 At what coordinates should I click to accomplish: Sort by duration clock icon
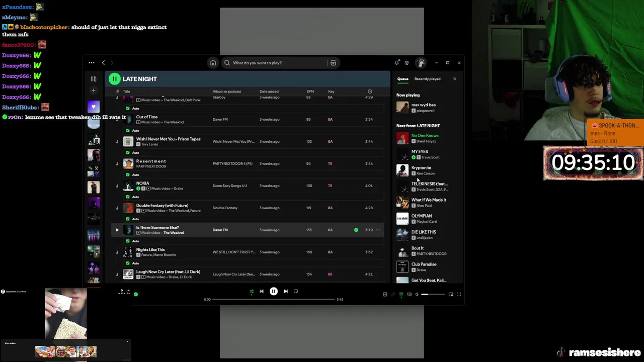click(370, 92)
